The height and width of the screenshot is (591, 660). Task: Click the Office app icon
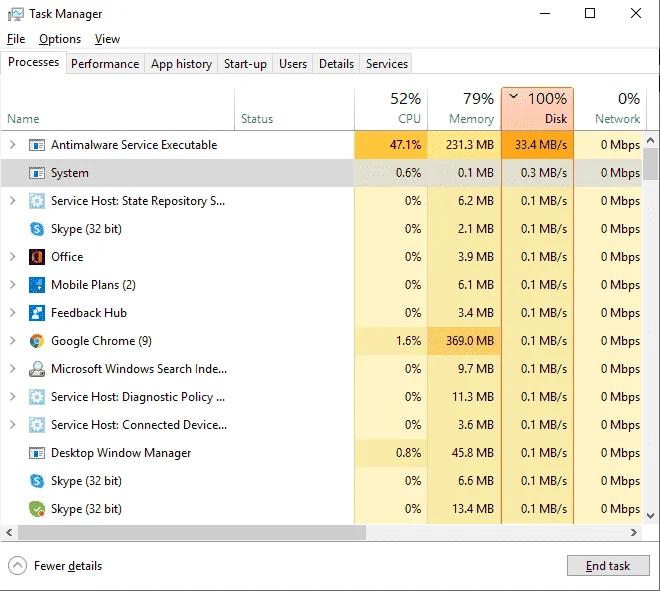37,257
